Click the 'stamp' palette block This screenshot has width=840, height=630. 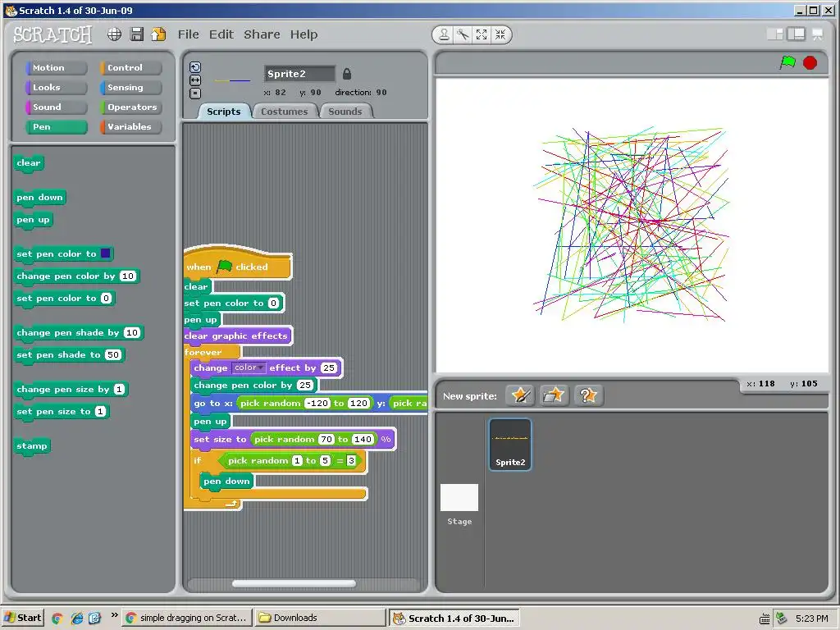point(32,446)
